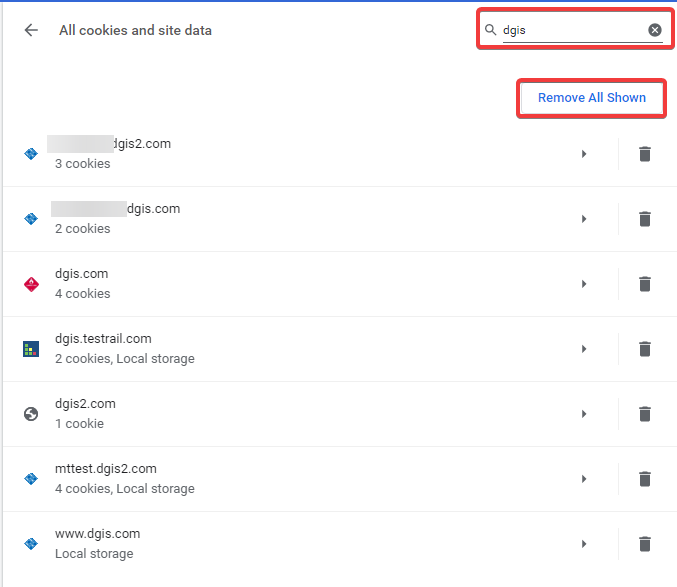The image size is (677, 587).
Task: Remove dgis2.com cookie via trash icon
Action: pyautogui.click(x=645, y=414)
